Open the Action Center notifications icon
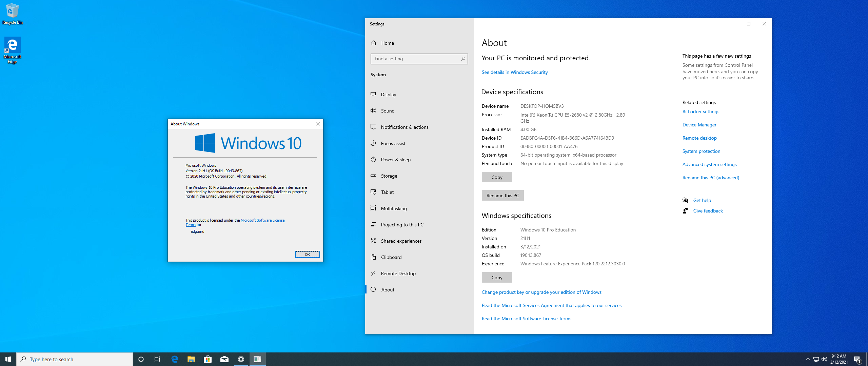 point(857,359)
